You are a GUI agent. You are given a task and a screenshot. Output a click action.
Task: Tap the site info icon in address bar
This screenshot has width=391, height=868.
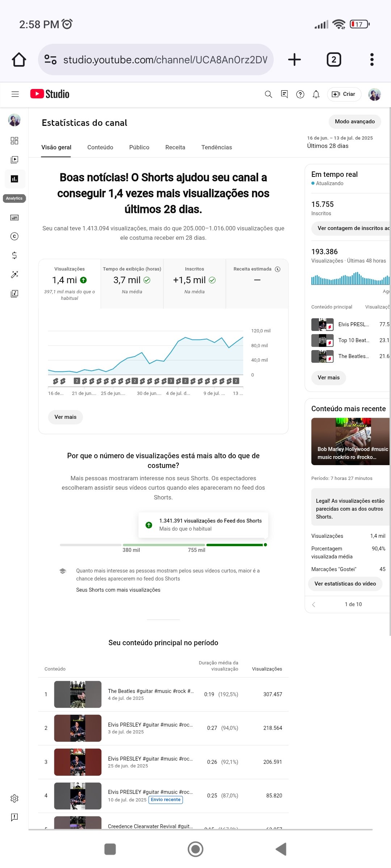[x=50, y=59]
